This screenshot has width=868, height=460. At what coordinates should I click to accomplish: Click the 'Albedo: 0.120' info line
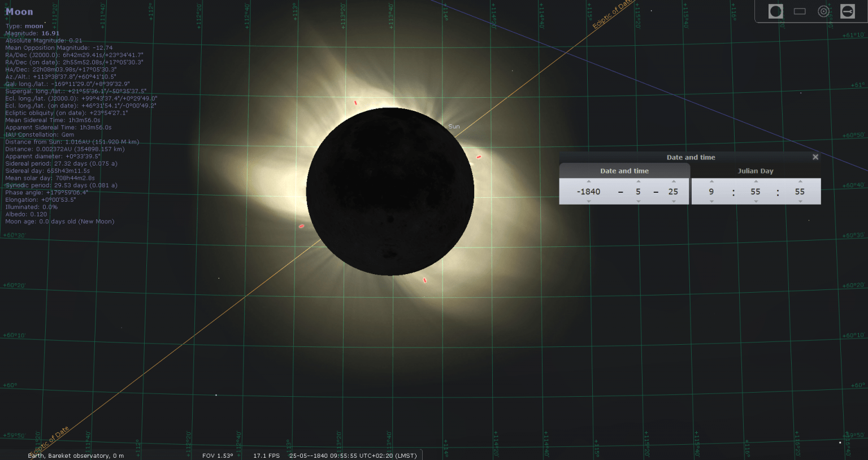[x=26, y=214]
